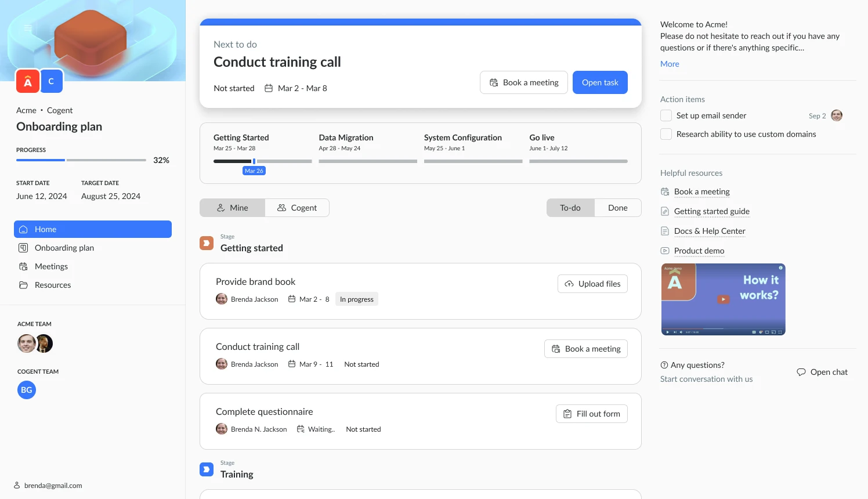This screenshot has height=499, width=868.
Task: Open Resources from sidebar
Action: (93, 285)
